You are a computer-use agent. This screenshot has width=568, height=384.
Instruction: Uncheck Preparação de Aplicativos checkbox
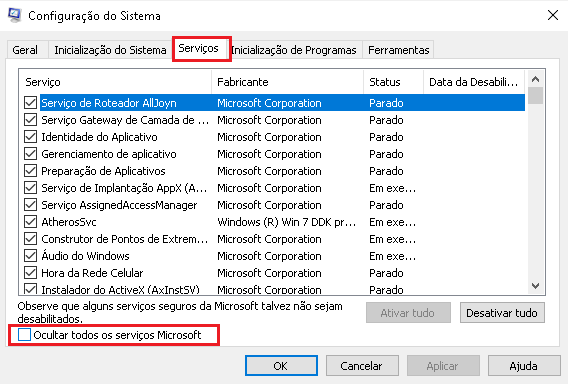pyautogui.click(x=30, y=171)
